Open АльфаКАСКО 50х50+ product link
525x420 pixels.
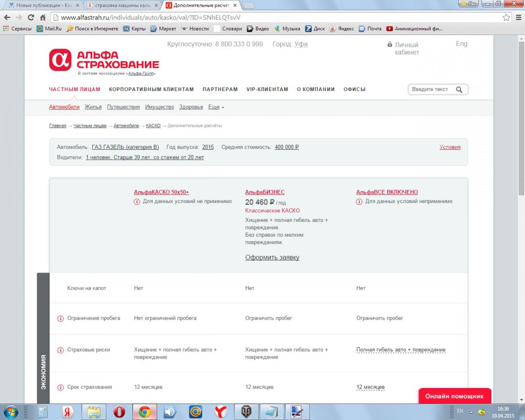click(161, 192)
